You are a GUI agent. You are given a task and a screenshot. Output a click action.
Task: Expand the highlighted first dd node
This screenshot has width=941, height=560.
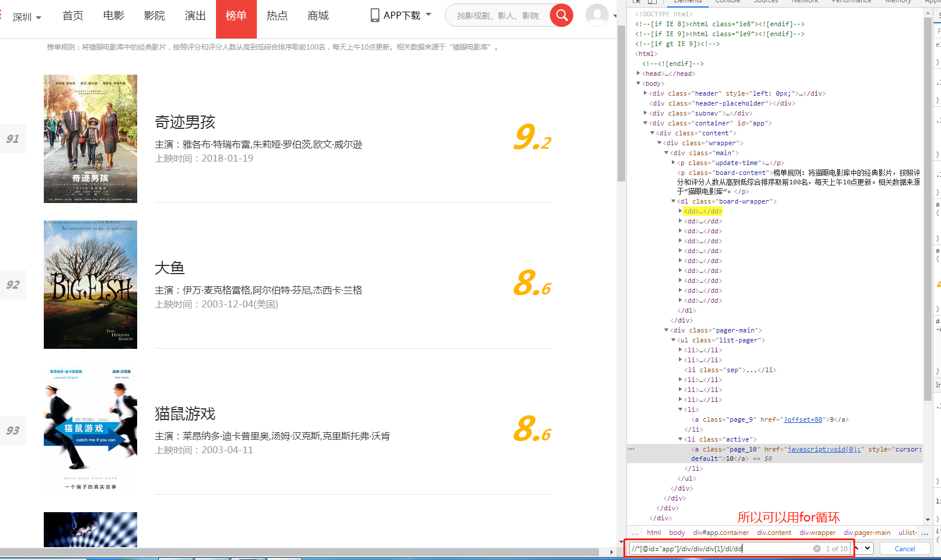pos(681,211)
